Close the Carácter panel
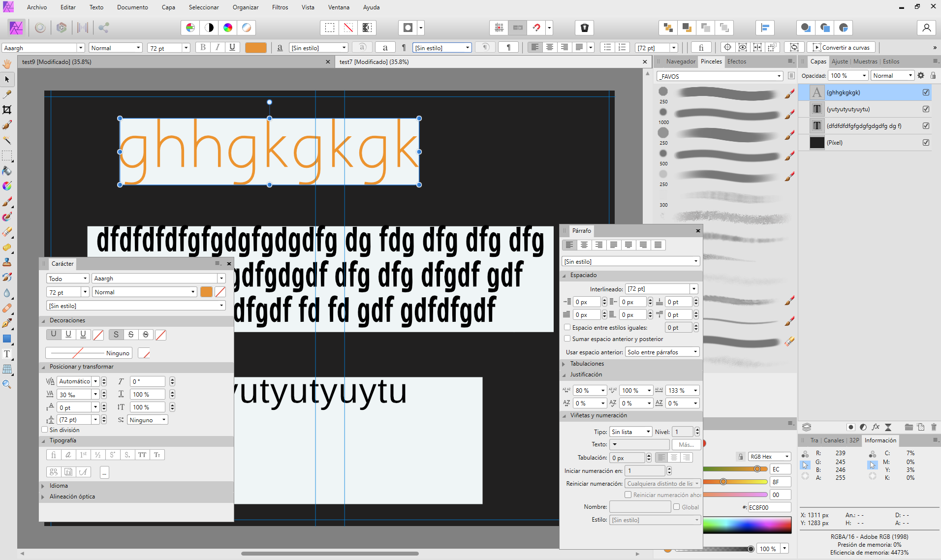Viewport: 941px width, 560px height. pyautogui.click(x=229, y=264)
